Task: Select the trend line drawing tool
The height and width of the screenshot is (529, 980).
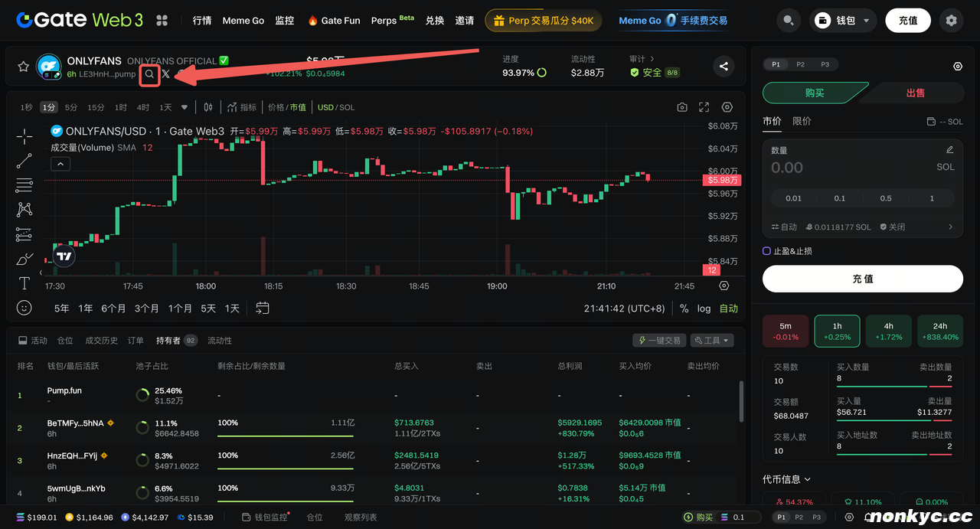Action: (24, 161)
